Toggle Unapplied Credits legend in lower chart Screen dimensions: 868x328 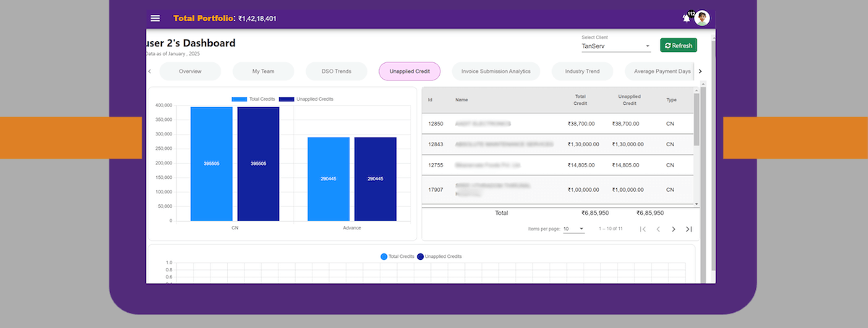pyautogui.click(x=439, y=256)
